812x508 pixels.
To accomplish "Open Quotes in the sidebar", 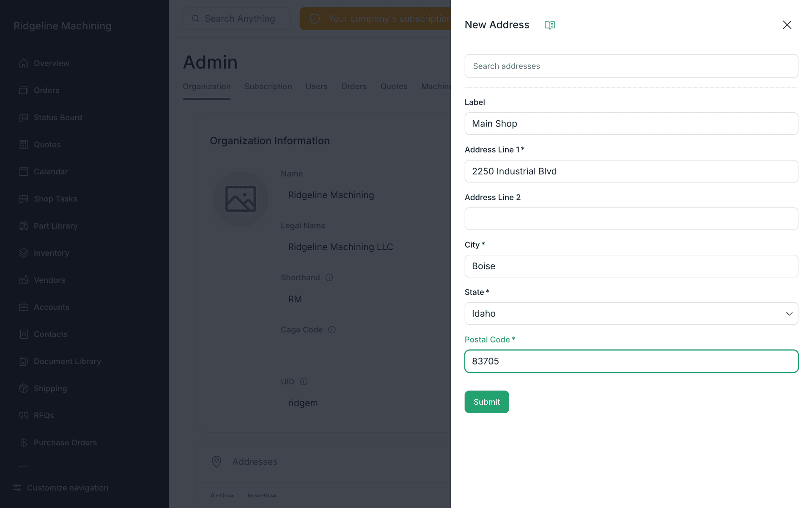I will pos(40,144).
